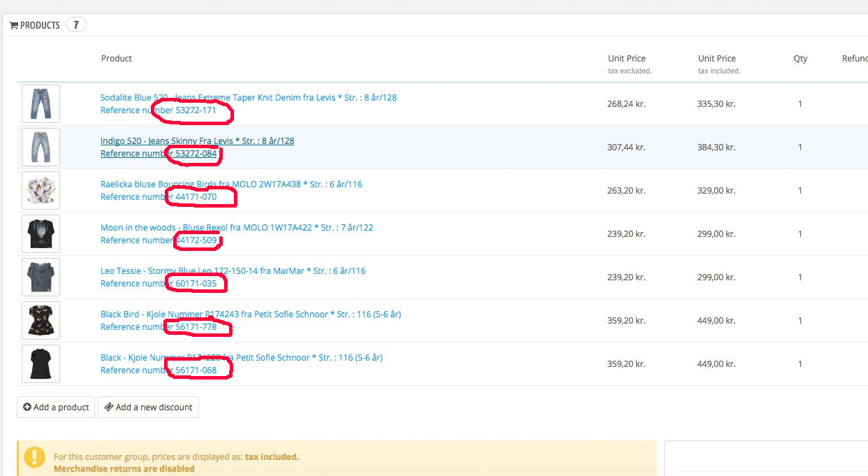
Task: Open the Raelicka bluse Bouncing Birds thumbnail
Action: pyautogui.click(x=41, y=190)
